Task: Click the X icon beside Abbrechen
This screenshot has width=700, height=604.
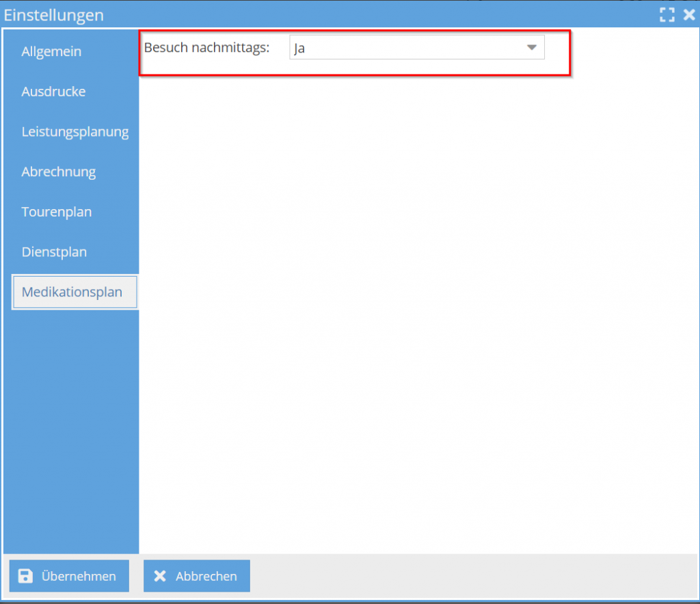Action: 160,576
